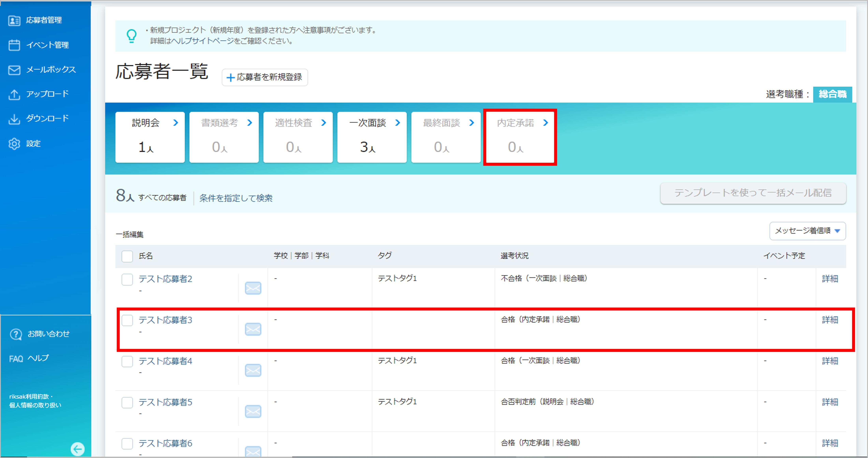Open 設定 gear icon
Image resolution: width=868 pixels, height=458 pixels.
tap(14, 144)
